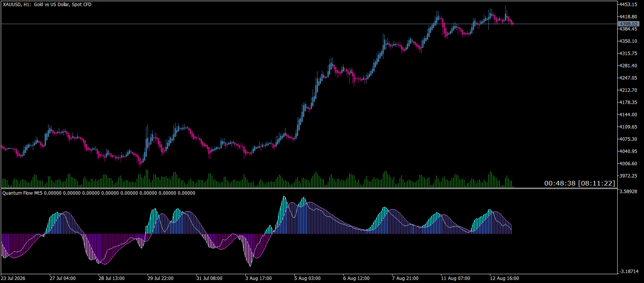The height and width of the screenshot is (283, 644).
Task: Click the 3.58928 indicator scale maximum
Action: coord(629,191)
